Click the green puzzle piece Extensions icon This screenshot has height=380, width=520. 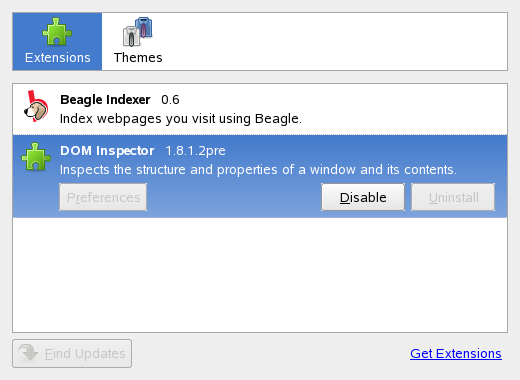coord(57,32)
